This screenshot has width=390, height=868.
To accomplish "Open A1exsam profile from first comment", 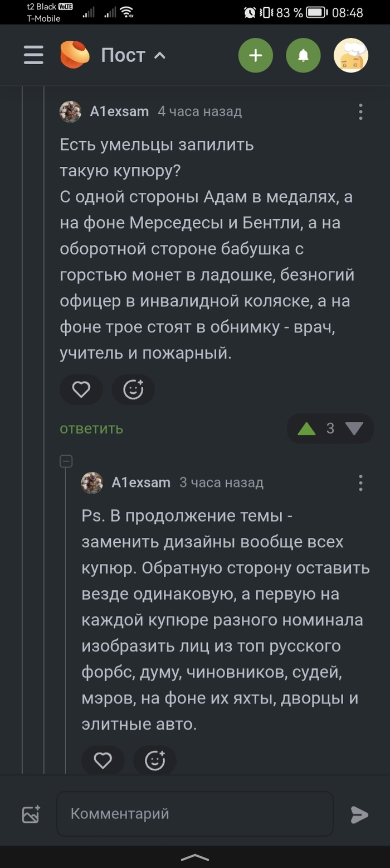I will coord(119,112).
